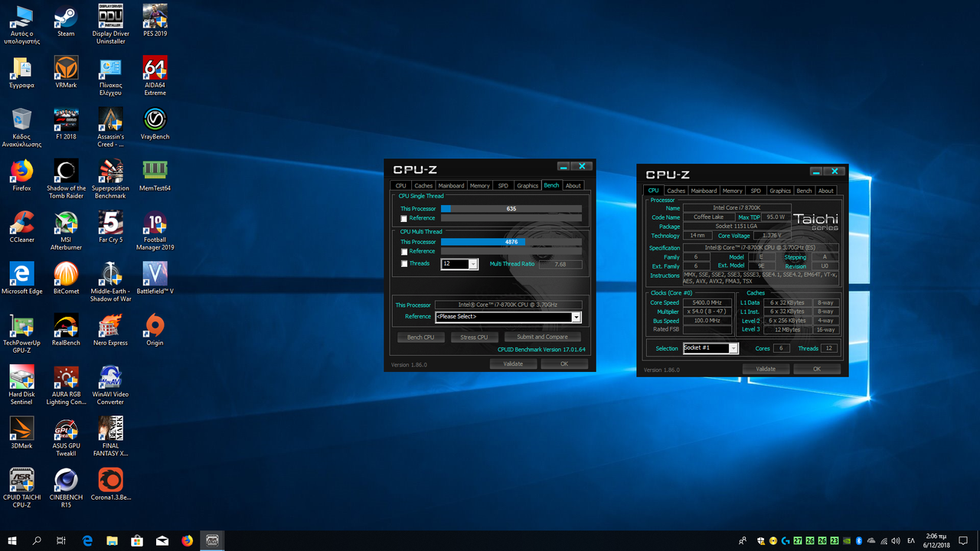Click OK in the right CPU-Z window
980x551 pixels.
pyautogui.click(x=817, y=369)
